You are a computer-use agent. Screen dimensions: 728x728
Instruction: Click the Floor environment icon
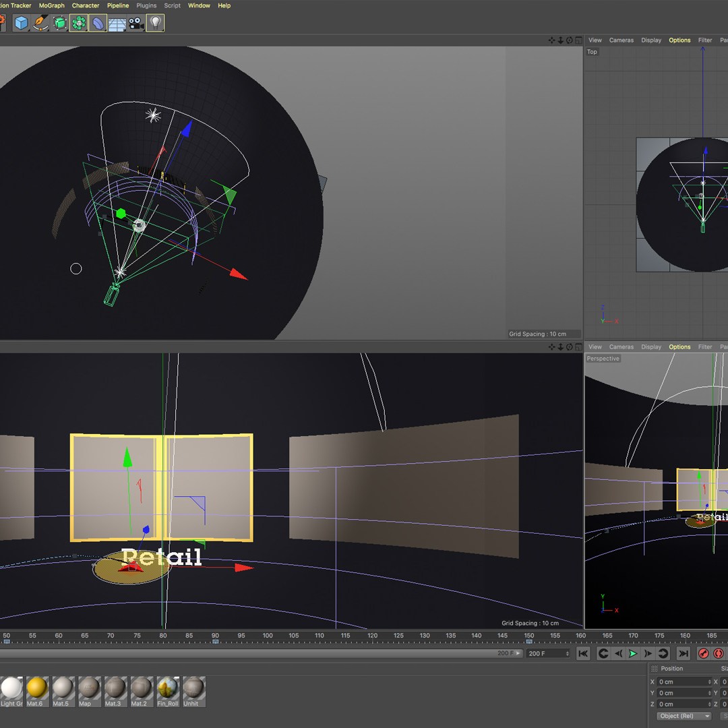click(117, 24)
